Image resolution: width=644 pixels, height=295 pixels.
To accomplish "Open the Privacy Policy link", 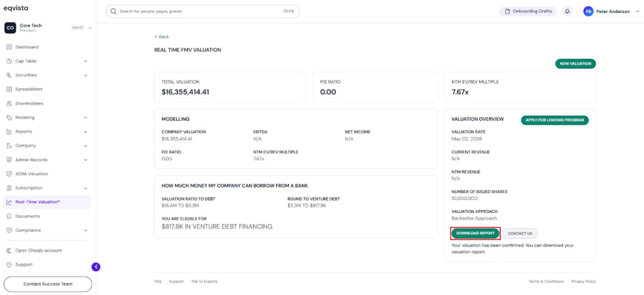I will 584,281.
